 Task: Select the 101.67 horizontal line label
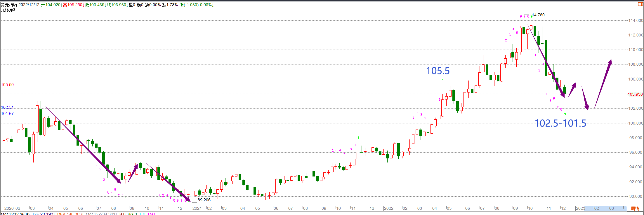click(x=7, y=113)
